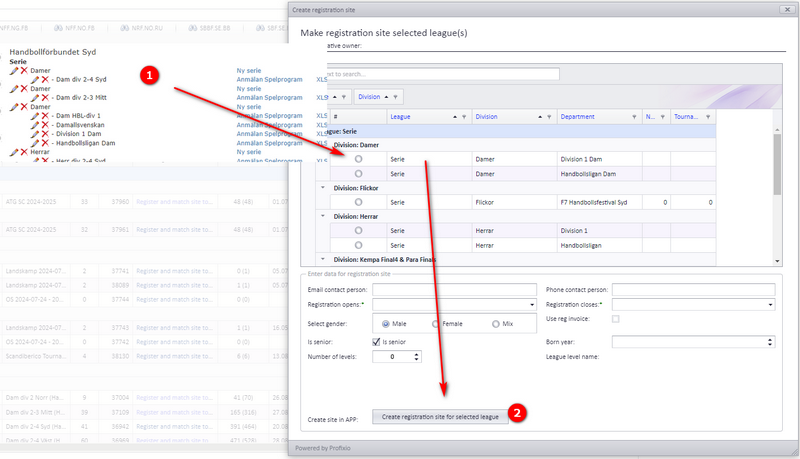This screenshot has width=800, height=459.
Task: Close the Create registration site dialog
Action: [786, 10]
